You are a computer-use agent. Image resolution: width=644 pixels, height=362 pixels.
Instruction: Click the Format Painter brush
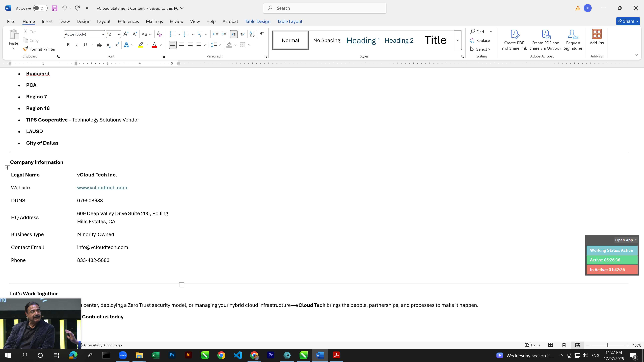[39, 49]
